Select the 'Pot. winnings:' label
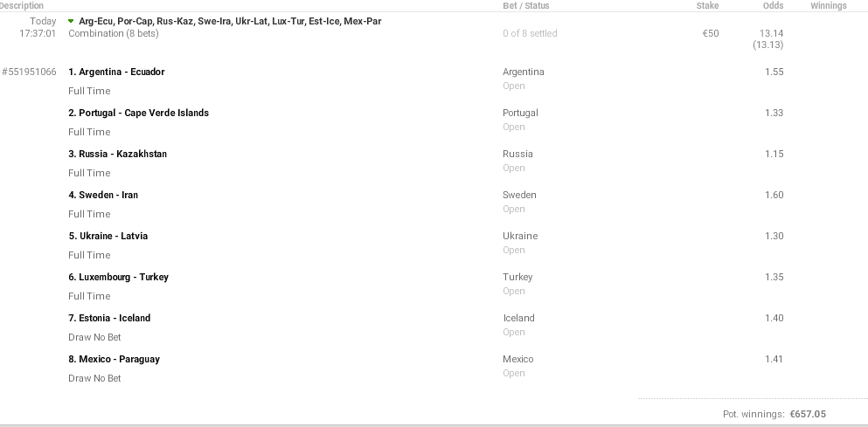The height and width of the screenshot is (427, 868). [x=753, y=414]
